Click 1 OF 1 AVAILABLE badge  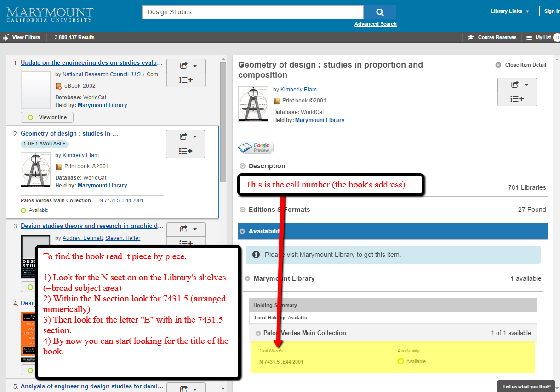[x=45, y=144]
